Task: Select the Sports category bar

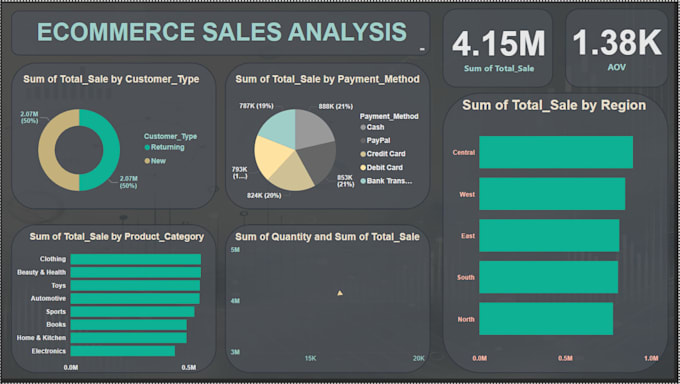Action: [133, 312]
